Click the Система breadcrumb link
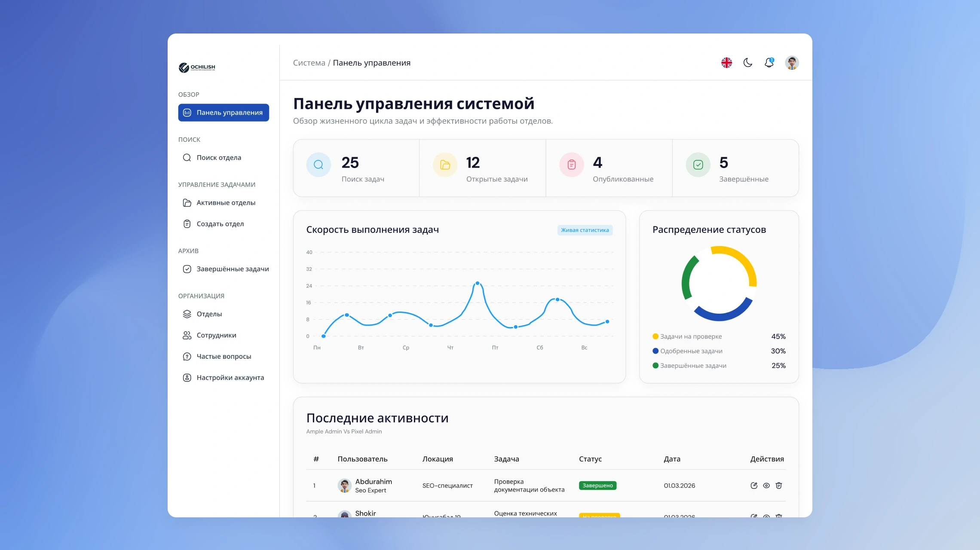This screenshot has height=550, width=980. [x=309, y=63]
